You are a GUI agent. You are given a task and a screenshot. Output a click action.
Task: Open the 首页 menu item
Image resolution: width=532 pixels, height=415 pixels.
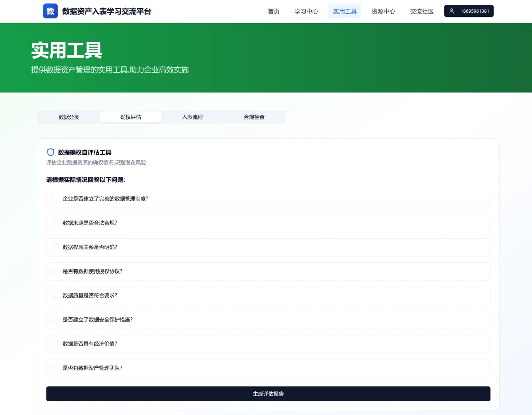273,11
